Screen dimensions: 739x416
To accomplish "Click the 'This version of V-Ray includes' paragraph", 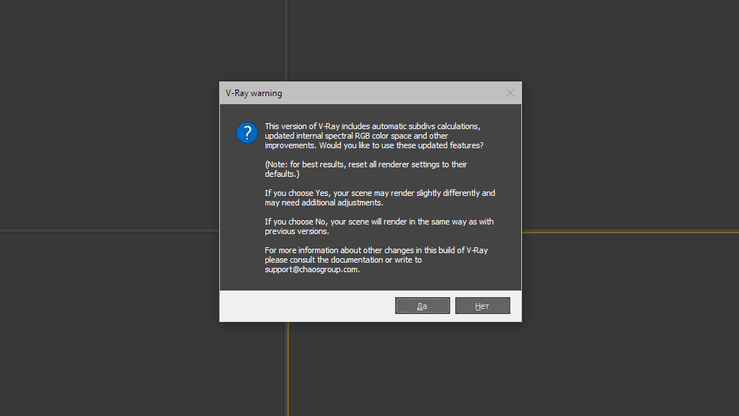I will tap(374, 136).
